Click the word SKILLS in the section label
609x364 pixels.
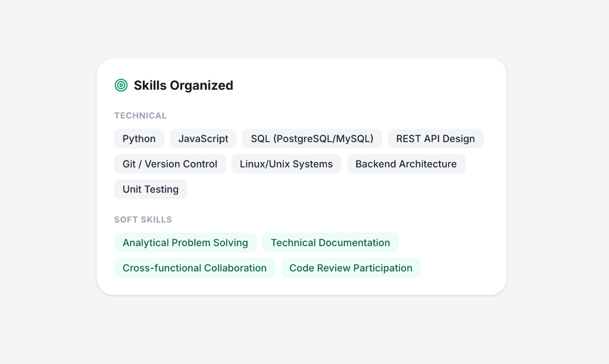(x=156, y=220)
